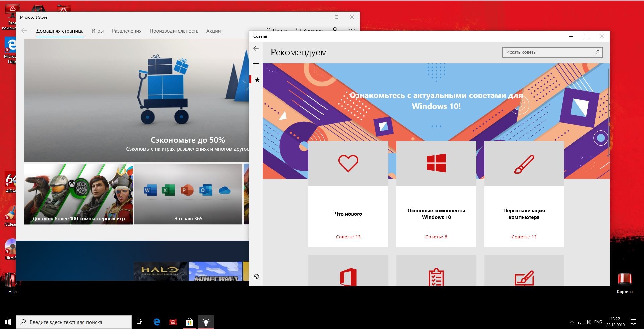
Task: Open the volume tray icon
Action: point(588,322)
